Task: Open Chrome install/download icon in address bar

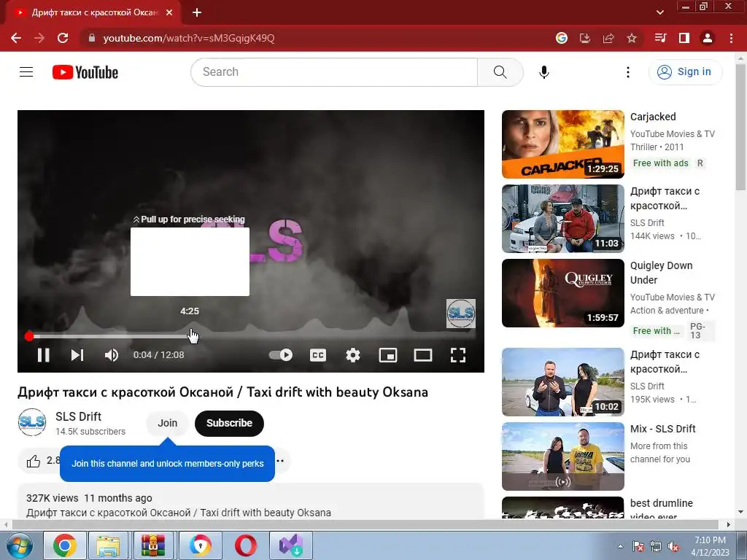Action: pos(585,38)
